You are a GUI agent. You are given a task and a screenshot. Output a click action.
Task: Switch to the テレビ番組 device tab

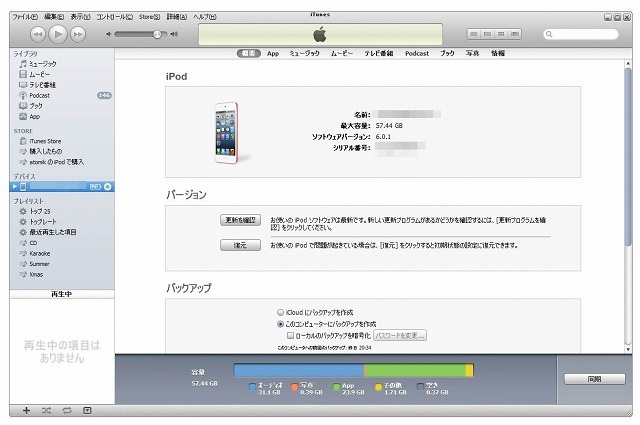click(x=379, y=53)
